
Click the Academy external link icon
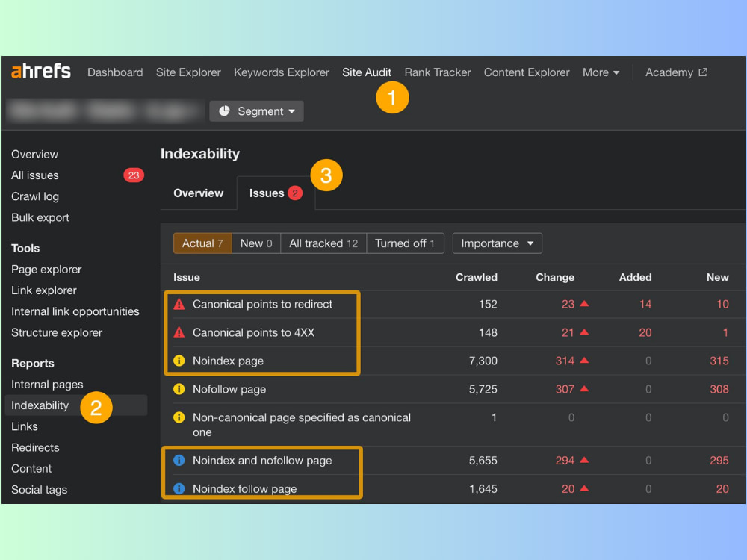pyautogui.click(x=703, y=72)
